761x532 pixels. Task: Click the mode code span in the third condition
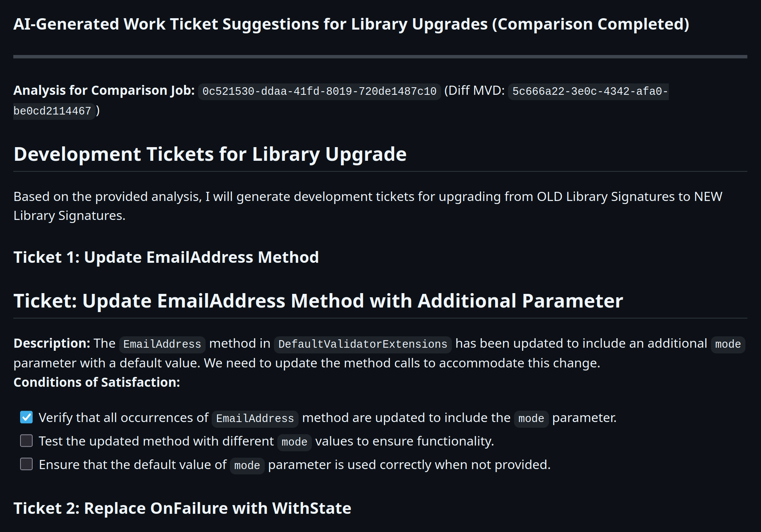(247, 466)
